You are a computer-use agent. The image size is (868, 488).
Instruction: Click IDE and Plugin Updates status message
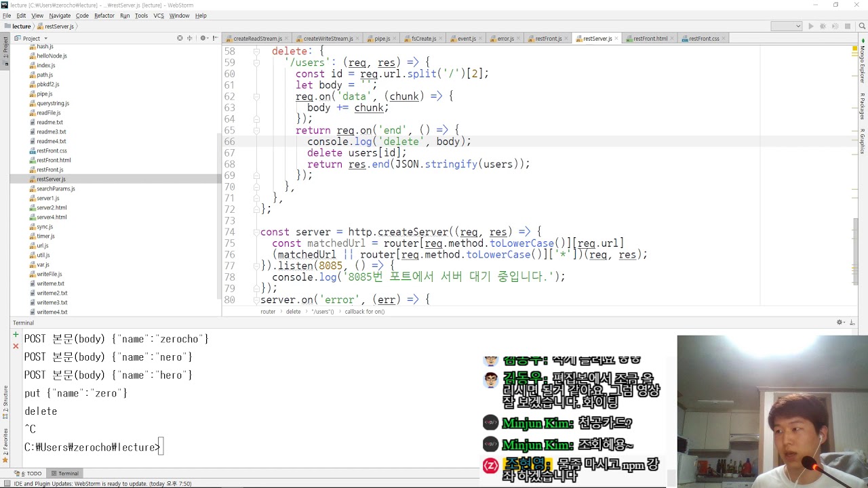tap(102, 483)
